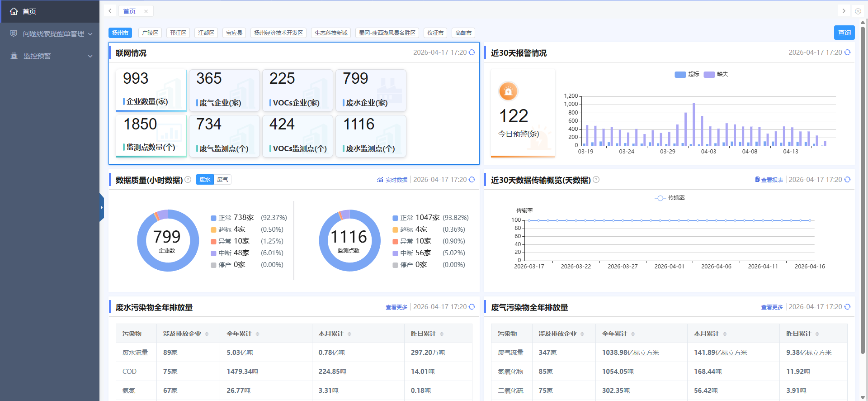Sort wastewater table by 全年累计 column

(x=257, y=334)
